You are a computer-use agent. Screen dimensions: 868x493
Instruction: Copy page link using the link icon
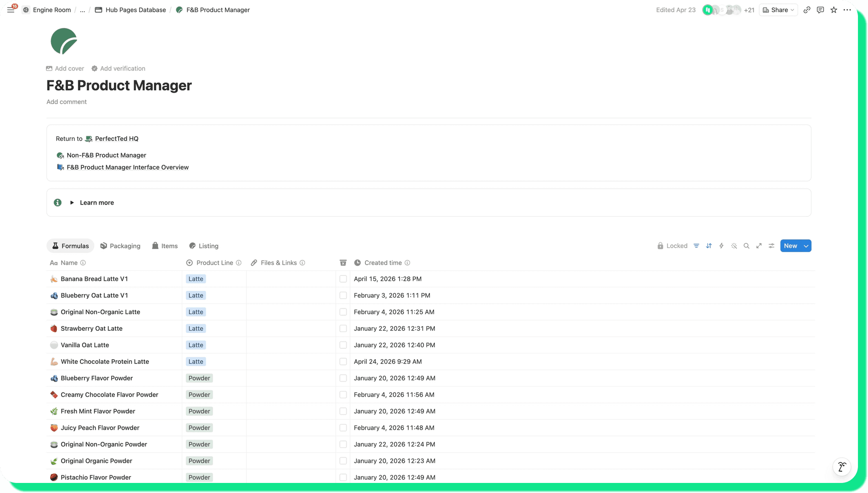tap(807, 10)
